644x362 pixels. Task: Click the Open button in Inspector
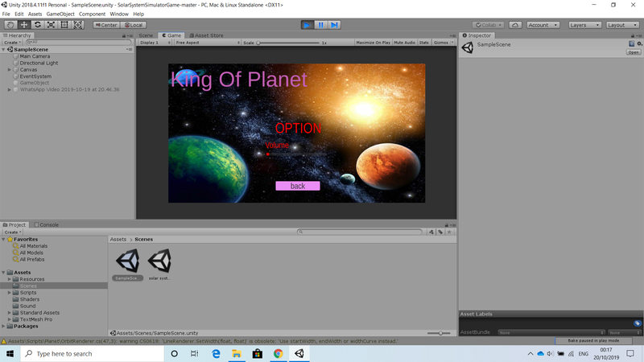(x=634, y=52)
